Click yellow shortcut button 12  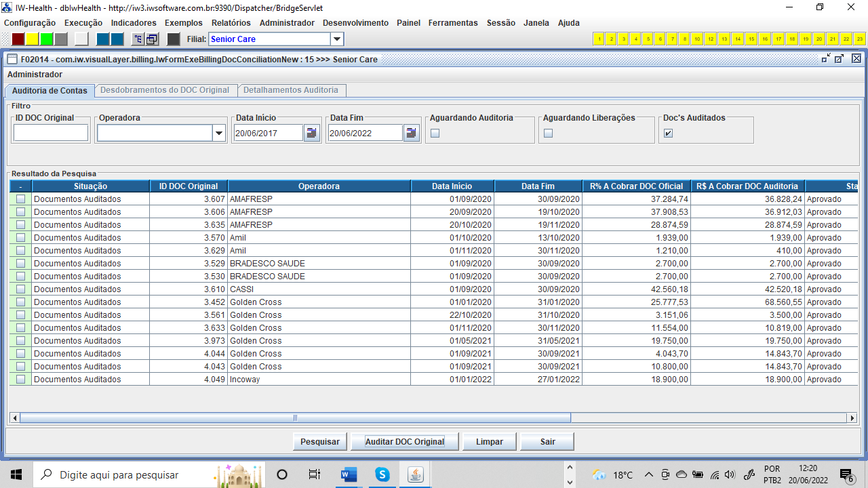711,39
